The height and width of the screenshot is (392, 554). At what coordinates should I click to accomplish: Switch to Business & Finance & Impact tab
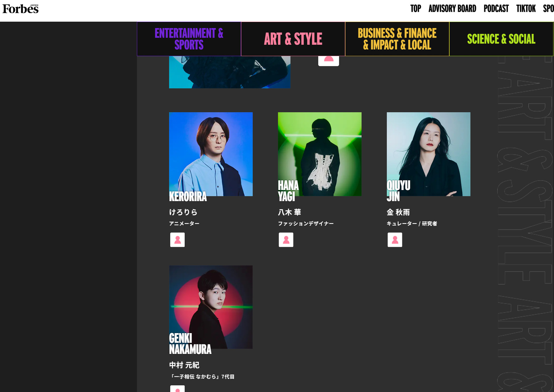coord(397,39)
